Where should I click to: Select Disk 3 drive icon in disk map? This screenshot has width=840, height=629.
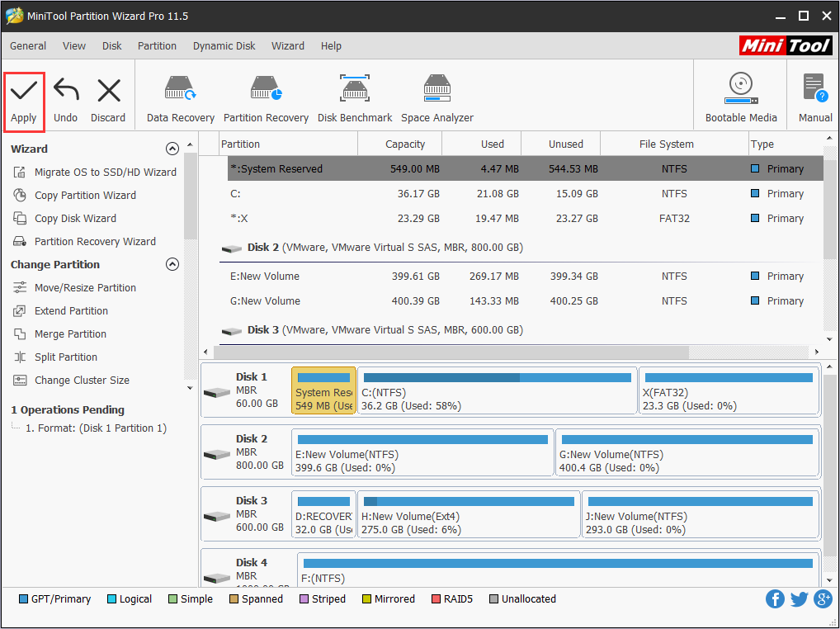pos(217,517)
